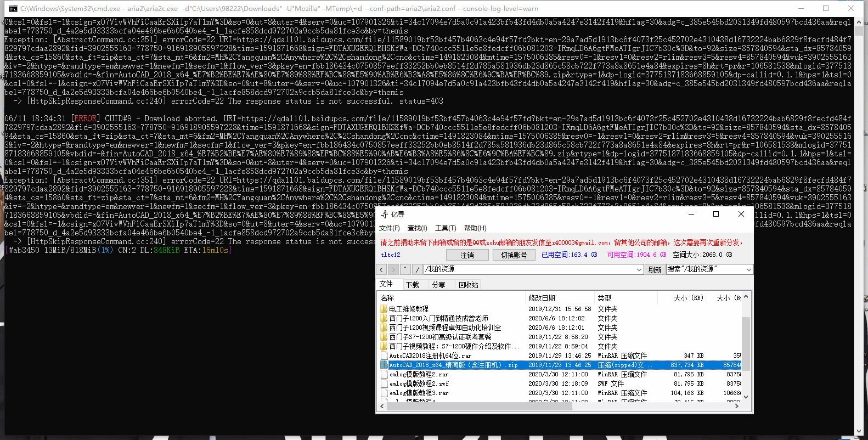Click folder icon of 西门子视频教程 S7-1200硬件介绍
Viewport: 868px width, 440px height.
pos(384,346)
